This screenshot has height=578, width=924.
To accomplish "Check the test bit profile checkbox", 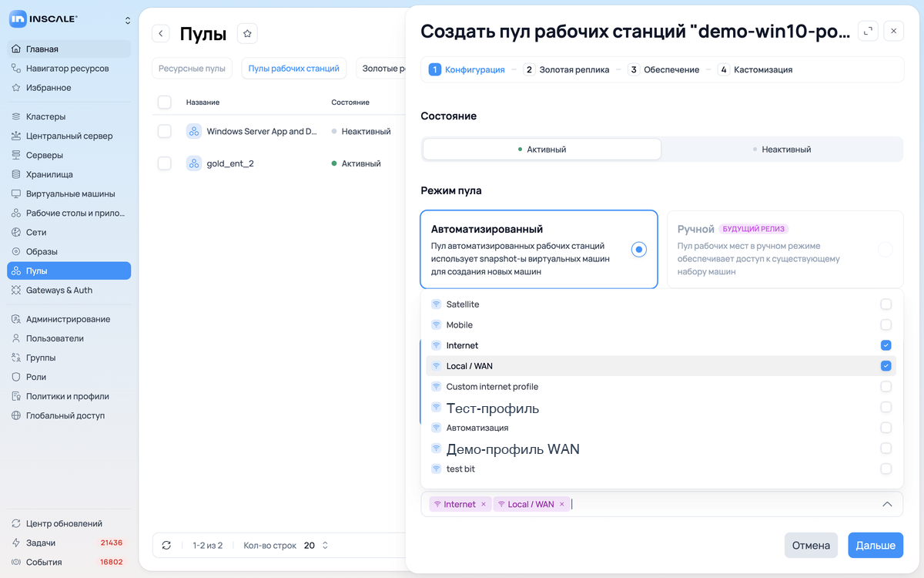I will tap(885, 469).
